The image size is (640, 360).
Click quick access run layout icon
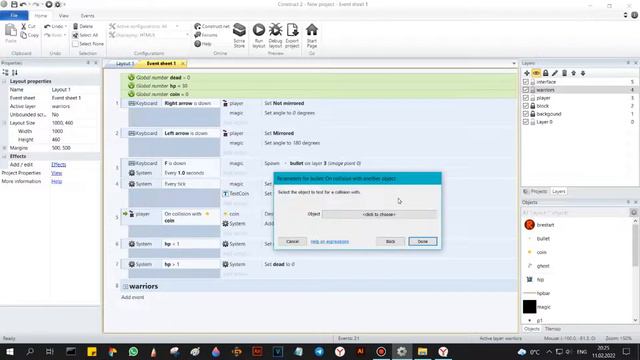point(49,4)
